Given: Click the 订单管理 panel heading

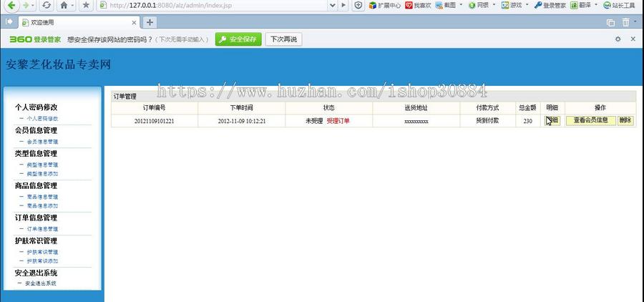Looking at the screenshot, I should point(125,97).
